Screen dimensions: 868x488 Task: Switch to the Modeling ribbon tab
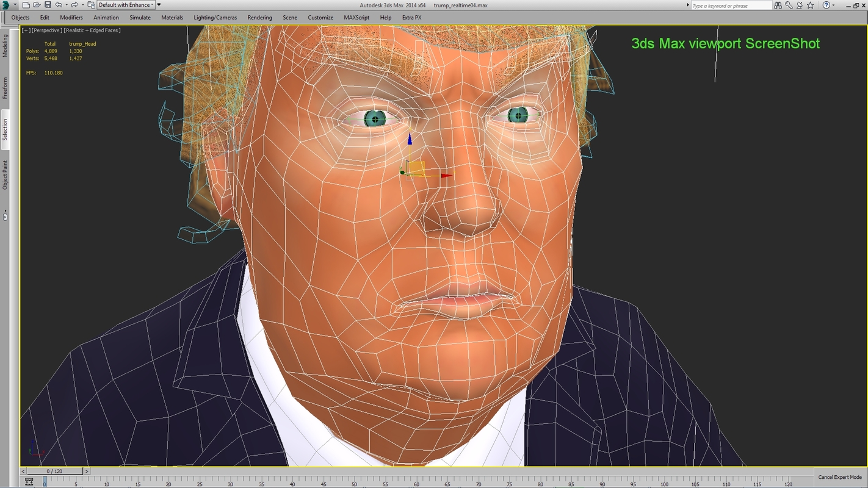tap(5, 46)
